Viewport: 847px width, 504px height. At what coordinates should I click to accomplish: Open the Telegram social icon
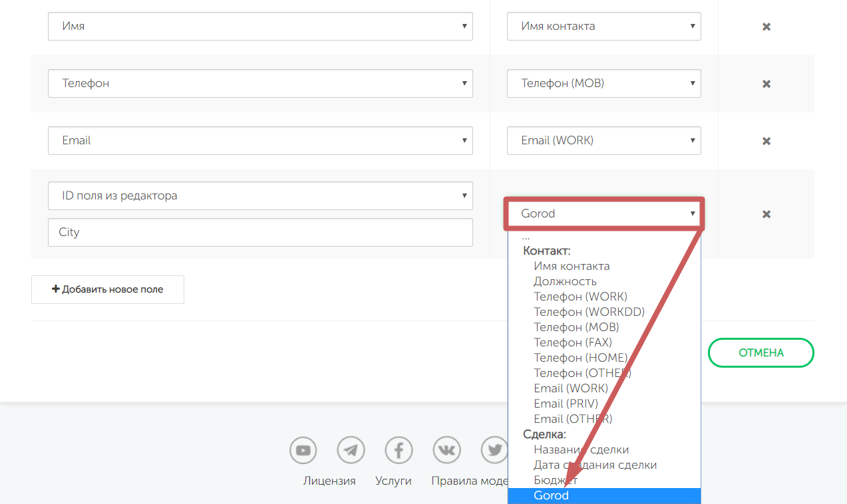(x=351, y=451)
